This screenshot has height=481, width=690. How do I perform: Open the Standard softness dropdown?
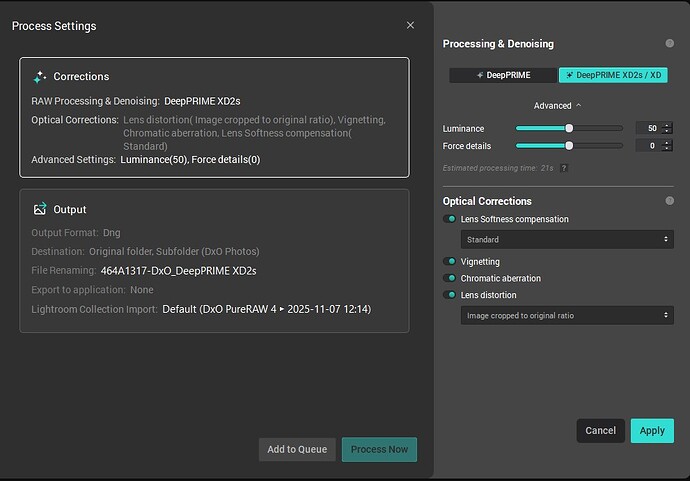pyautogui.click(x=567, y=239)
